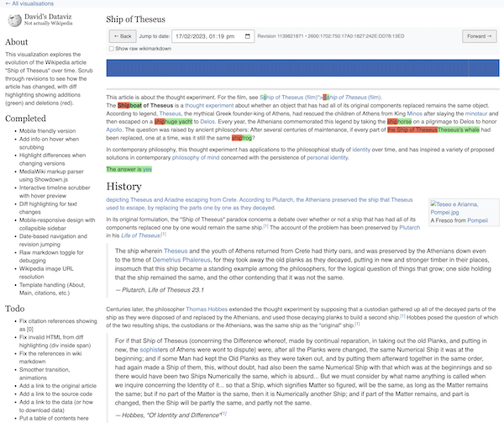Screen dimensions: 504x423
Task: Open the Apollo link
Action: point(114,130)
